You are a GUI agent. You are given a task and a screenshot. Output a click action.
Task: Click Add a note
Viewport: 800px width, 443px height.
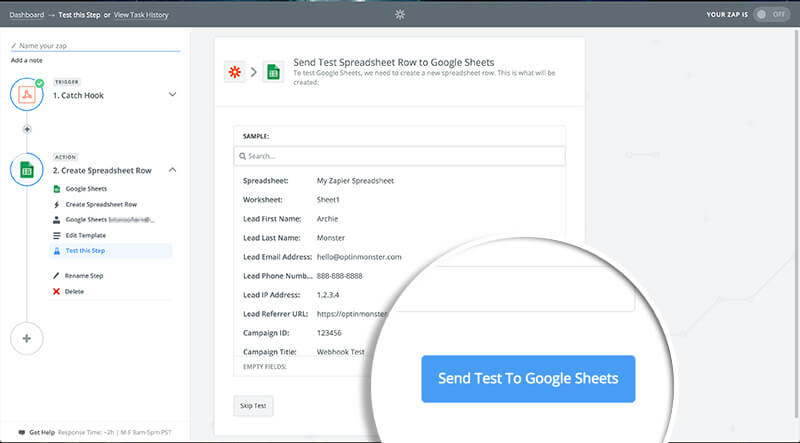point(27,60)
